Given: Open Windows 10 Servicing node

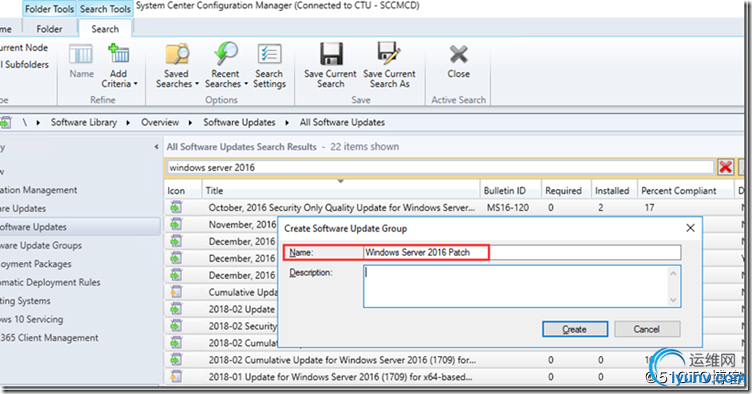Looking at the screenshot, I should 31,319.
